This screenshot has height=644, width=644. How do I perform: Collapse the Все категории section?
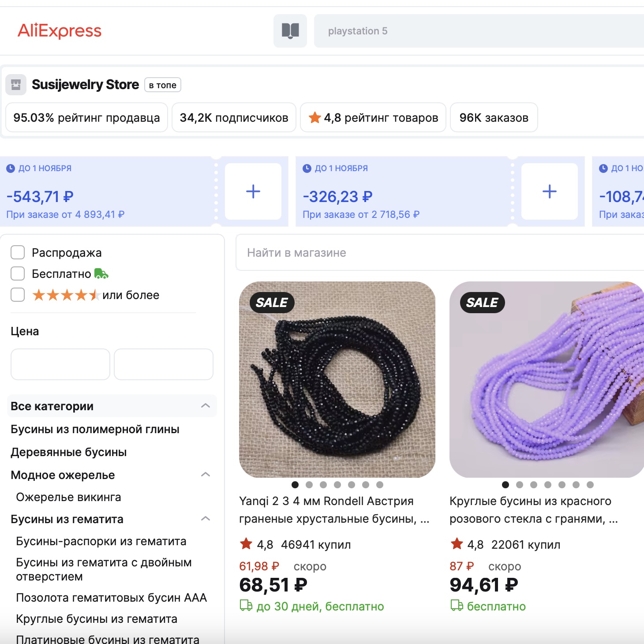click(206, 406)
